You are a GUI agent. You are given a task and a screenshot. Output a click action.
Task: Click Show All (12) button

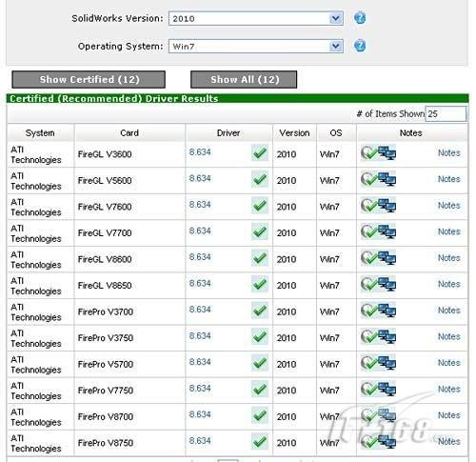tap(244, 79)
